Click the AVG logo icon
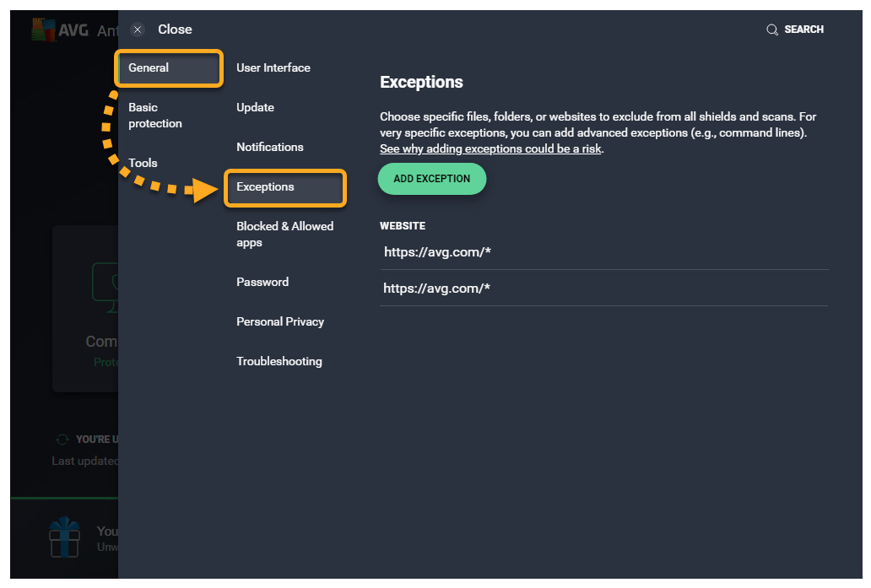Viewport: 871px width, 588px height. point(43,30)
